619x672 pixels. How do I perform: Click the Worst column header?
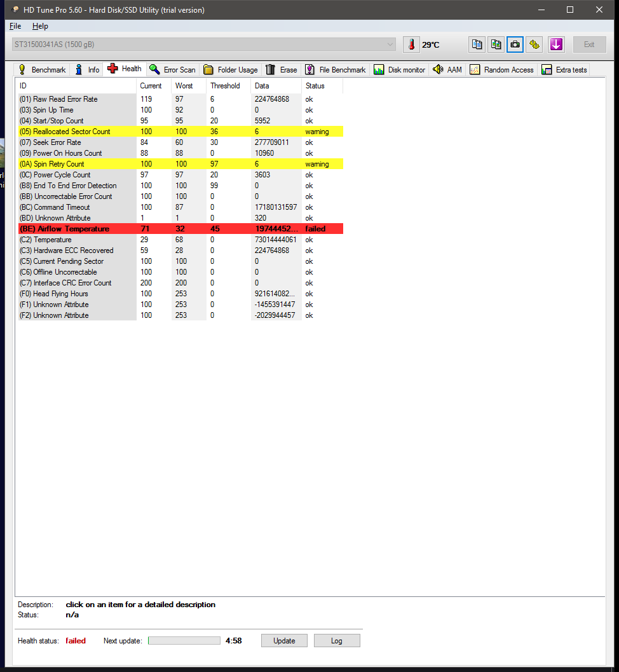coord(189,86)
